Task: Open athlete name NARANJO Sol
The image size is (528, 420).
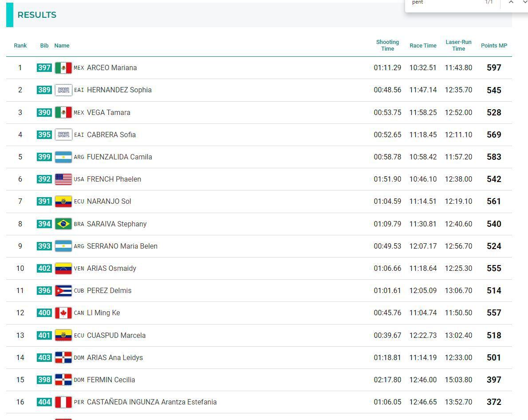Action: pyautogui.click(x=109, y=201)
